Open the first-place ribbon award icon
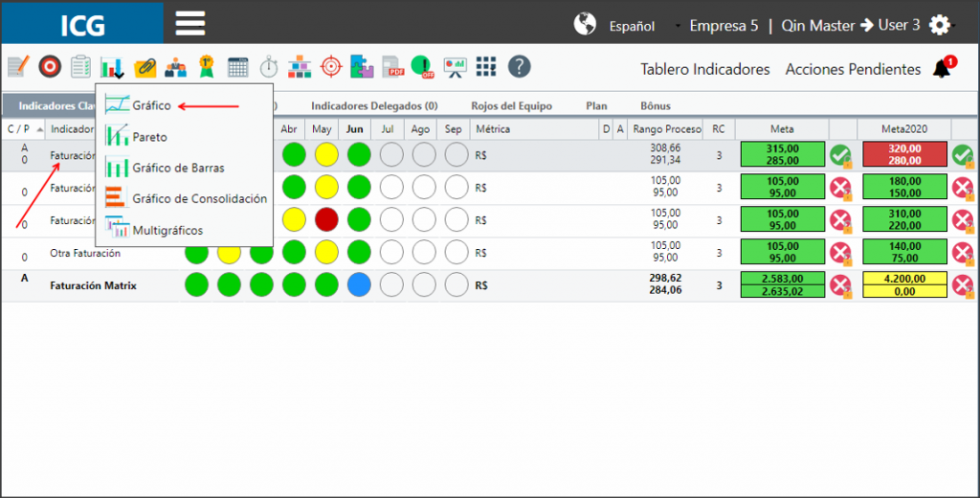The width and height of the screenshot is (980, 498). (207, 66)
